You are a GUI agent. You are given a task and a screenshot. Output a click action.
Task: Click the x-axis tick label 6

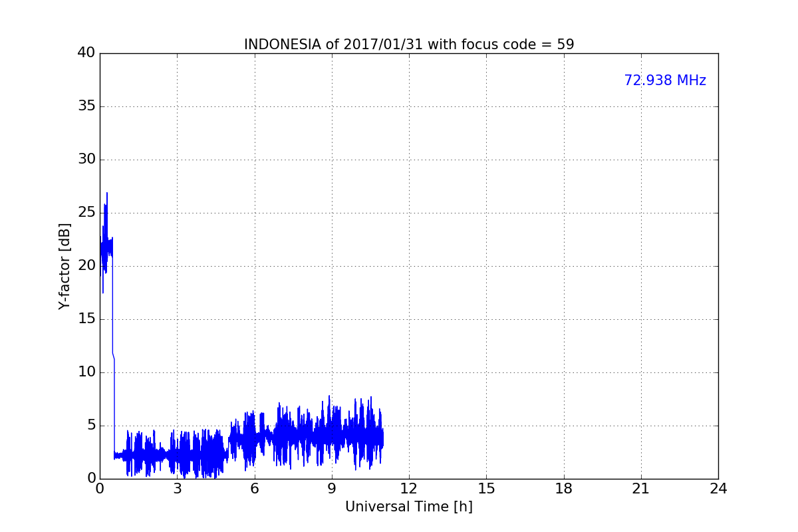(255, 489)
